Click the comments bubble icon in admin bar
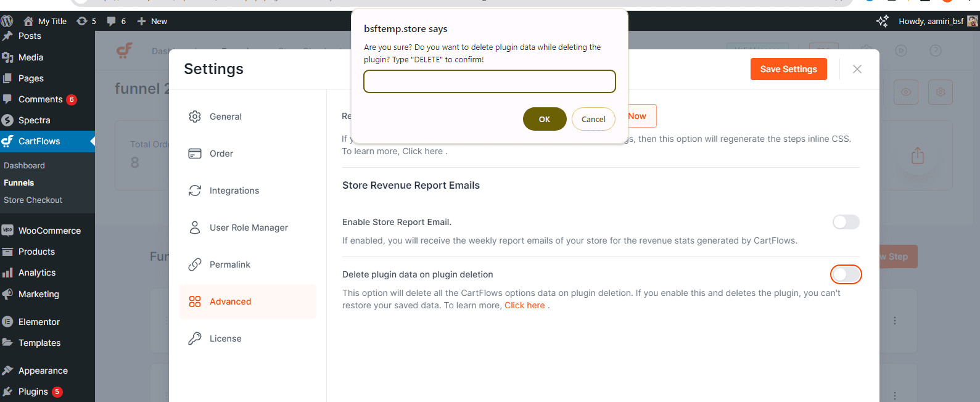Viewport: 980px width, 402px height. [111, 21]
